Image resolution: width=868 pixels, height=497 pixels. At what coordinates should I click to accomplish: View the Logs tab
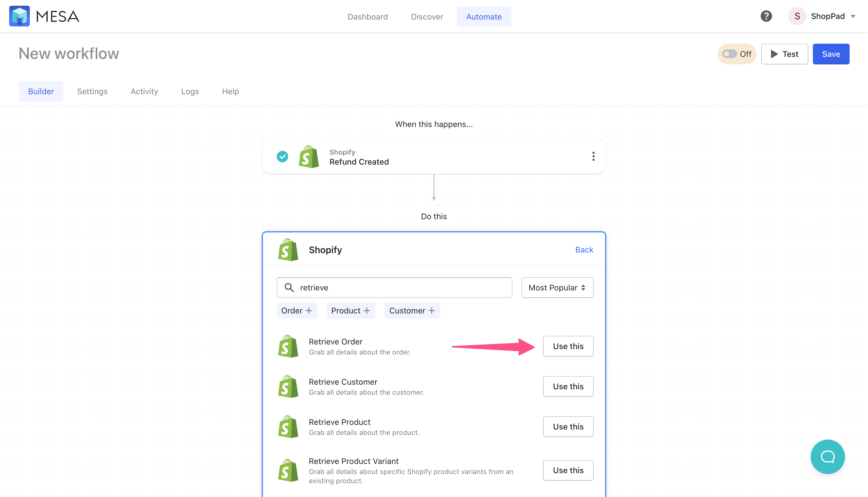point(190,91)
